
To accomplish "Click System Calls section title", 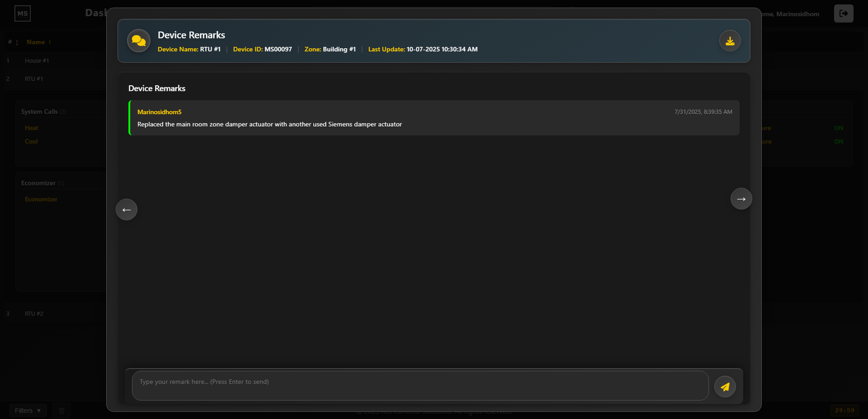I will click(43, 112).
